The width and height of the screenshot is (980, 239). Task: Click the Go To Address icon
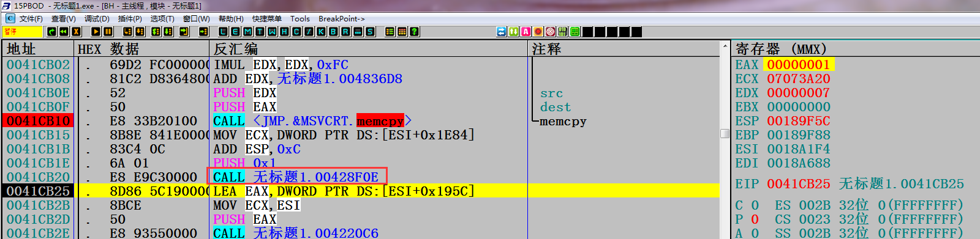[203, 31]
